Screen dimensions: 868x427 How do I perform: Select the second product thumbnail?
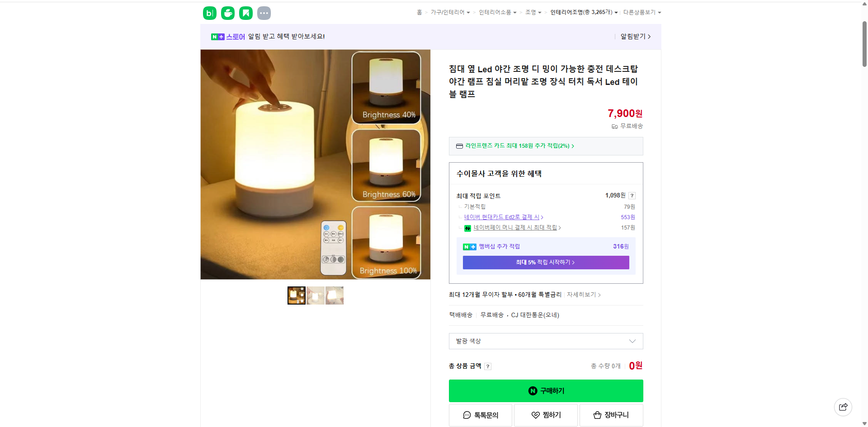click(x=315, y=295)
